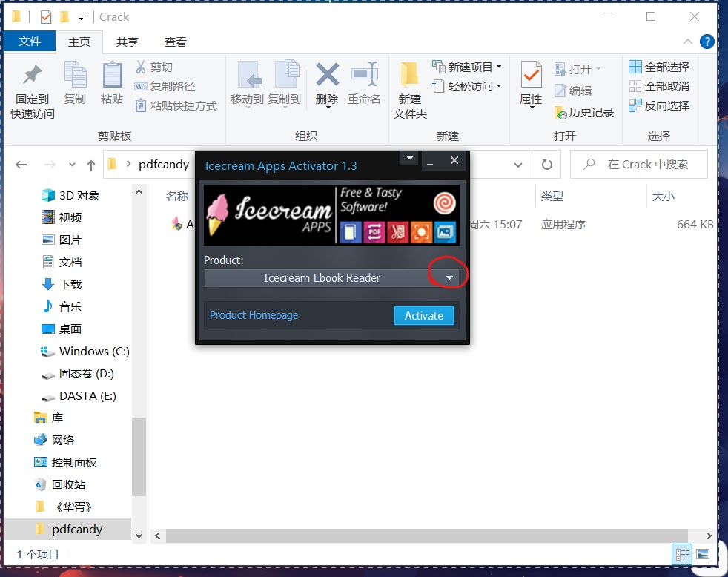Image resolution: width=728 pixels, height=577 pixels.
Task: Select 图片 in navigation pane
Action: click(62, 240)
